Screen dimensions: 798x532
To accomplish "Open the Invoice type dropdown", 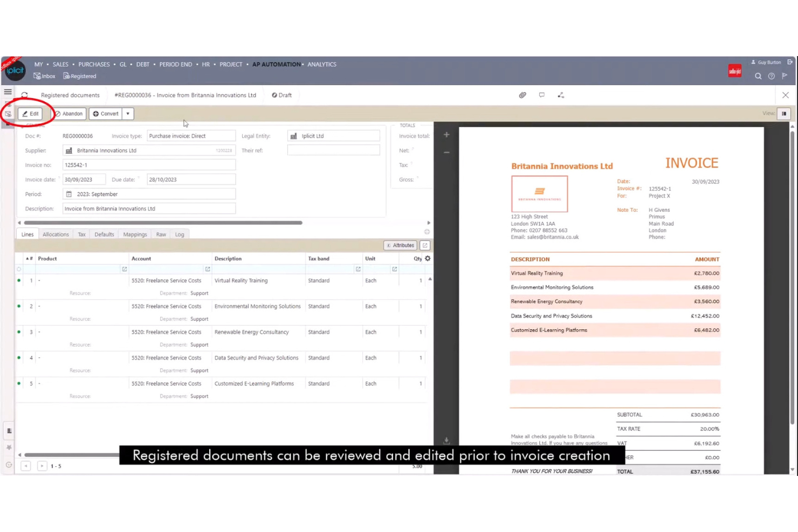I will click(191, 136).
